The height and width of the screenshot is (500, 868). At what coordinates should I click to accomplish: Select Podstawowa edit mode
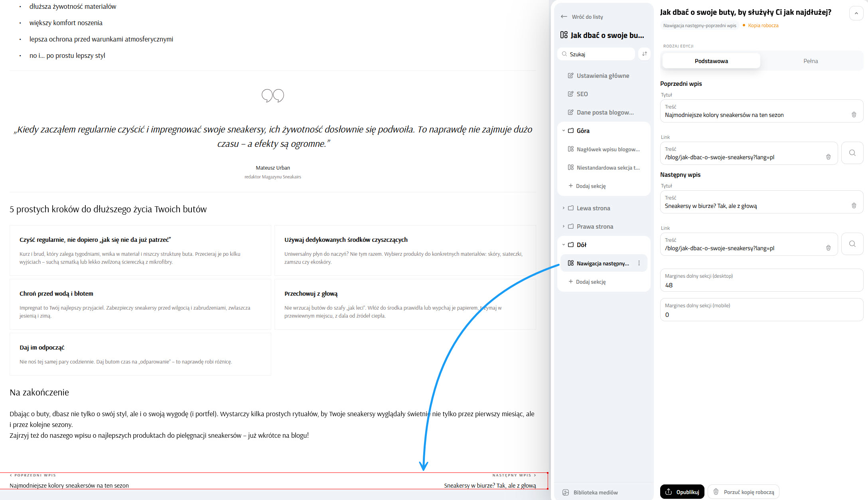click(x=711, y=61)
